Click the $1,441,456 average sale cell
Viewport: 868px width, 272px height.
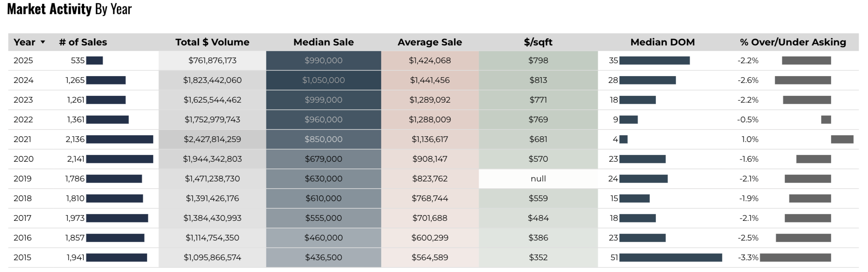click(429, 80)
